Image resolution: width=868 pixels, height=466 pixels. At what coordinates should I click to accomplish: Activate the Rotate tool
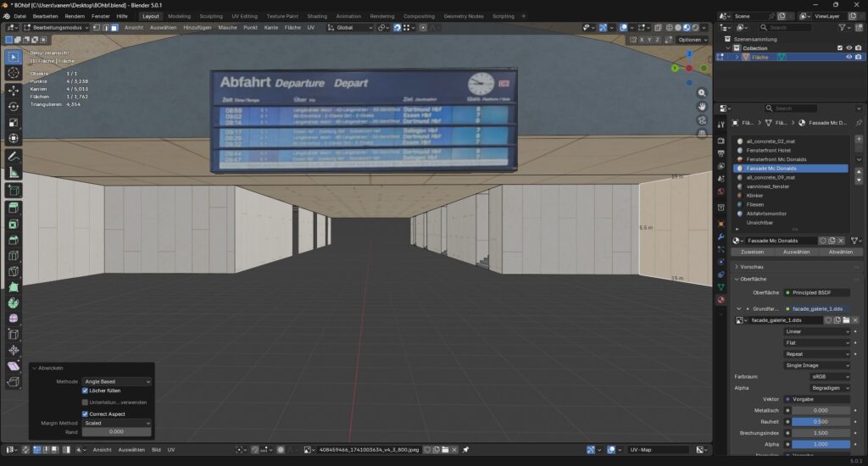pyautogui.click(x=14, y=106)
